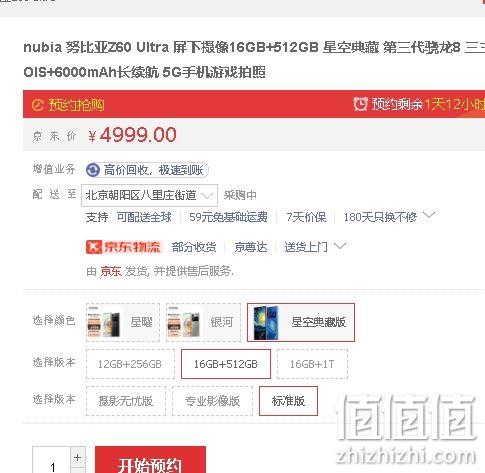Click the 开始预约 button
Screen dimensions: 485x473
click(150, 460)
